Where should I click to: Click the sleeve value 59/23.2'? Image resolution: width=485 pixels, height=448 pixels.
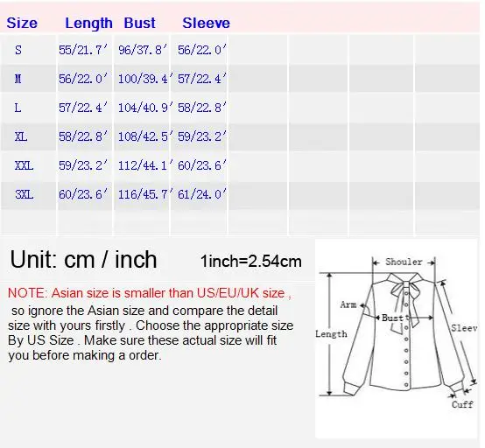(202, 136)
